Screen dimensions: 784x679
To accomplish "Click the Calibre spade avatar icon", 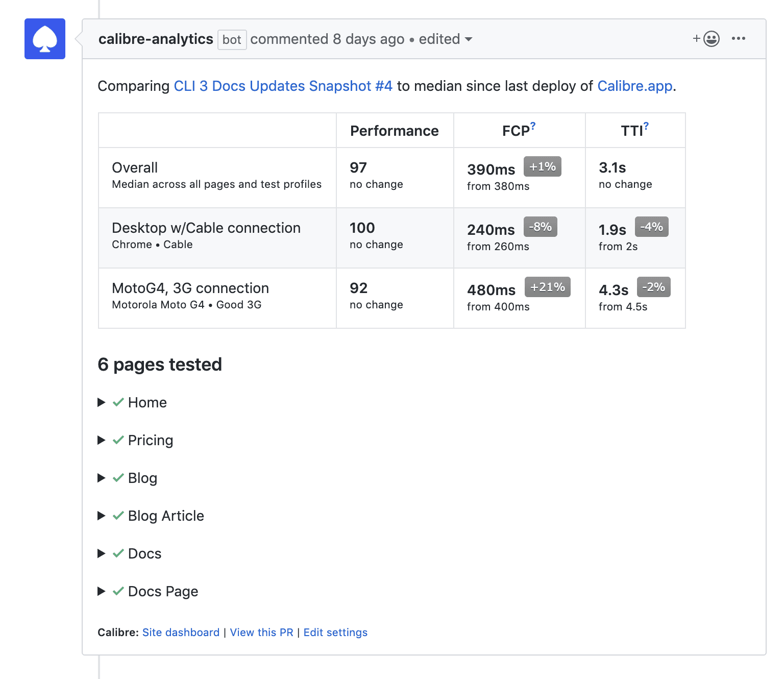I will tap(44, 39).
